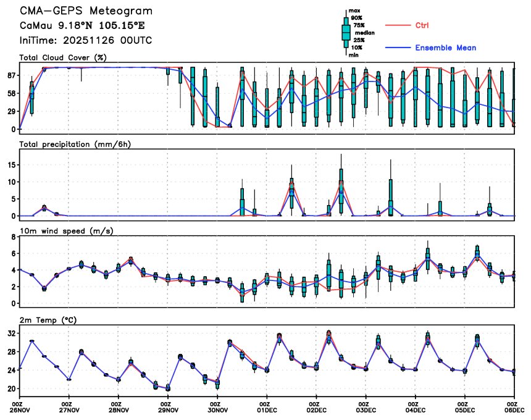Screen dimensions: 531x420
Task: Click the tallest precipitation box near 02DEC 12Z
Action: pos(341,190)
